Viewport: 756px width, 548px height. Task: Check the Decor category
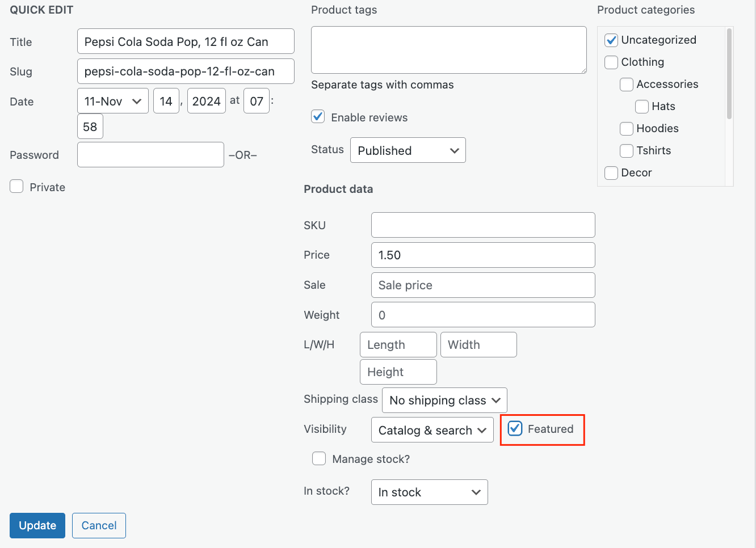click(611, 173)
